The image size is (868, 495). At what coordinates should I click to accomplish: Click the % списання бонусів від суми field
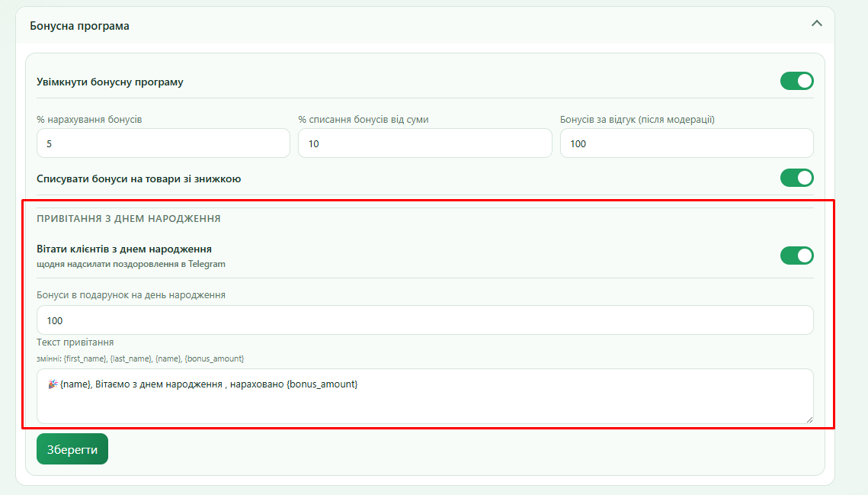424,143
